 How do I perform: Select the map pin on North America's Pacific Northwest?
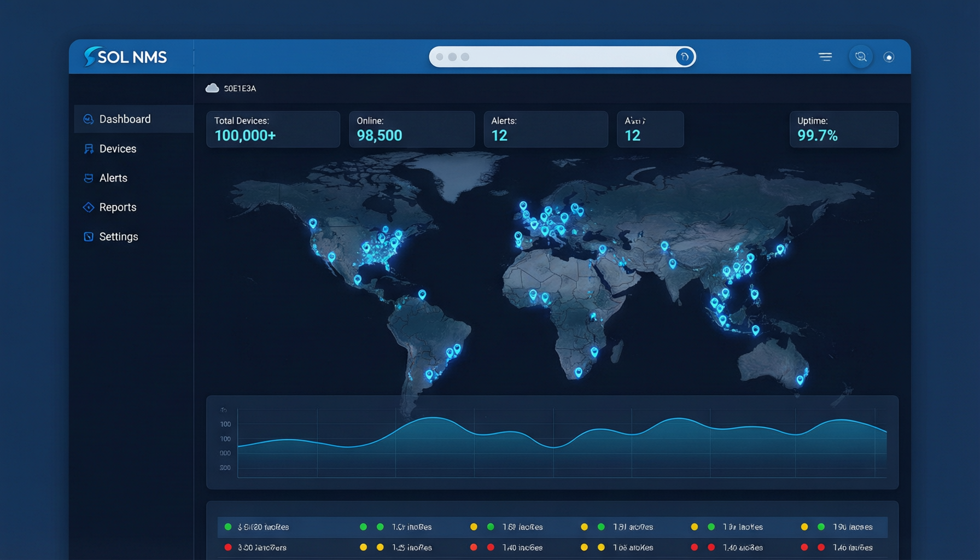click(x=313, y=224)
